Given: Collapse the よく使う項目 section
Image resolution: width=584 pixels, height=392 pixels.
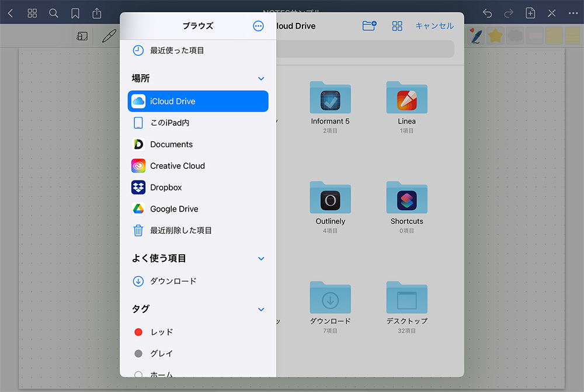Looking at the screenshot, I should (261, 259).
